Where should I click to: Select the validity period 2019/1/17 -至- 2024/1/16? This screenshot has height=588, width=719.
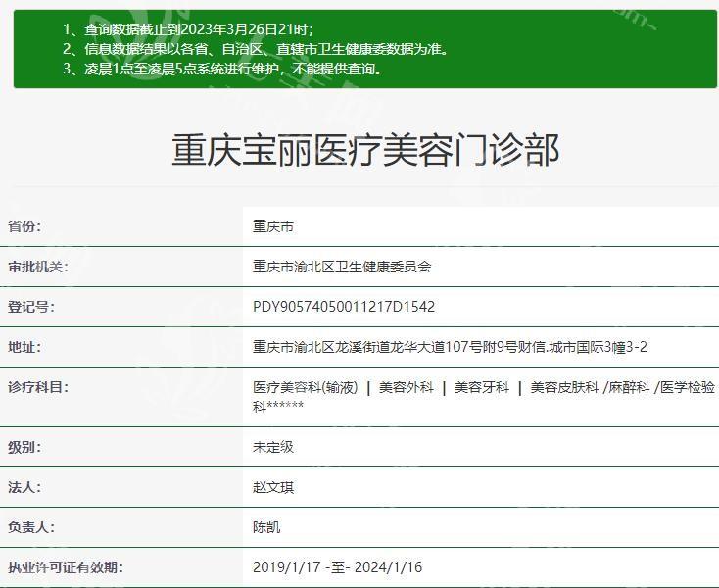(x=338, y=567)
